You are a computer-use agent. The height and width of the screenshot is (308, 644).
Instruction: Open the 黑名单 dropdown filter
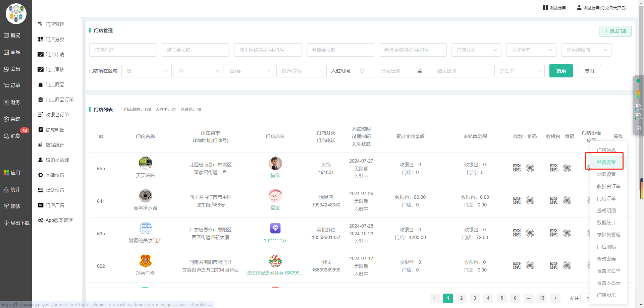(519, 71)
